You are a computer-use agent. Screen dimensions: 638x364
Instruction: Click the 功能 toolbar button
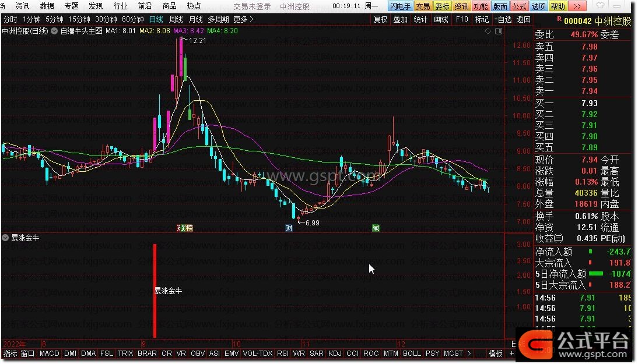click(x=481, y=6)
